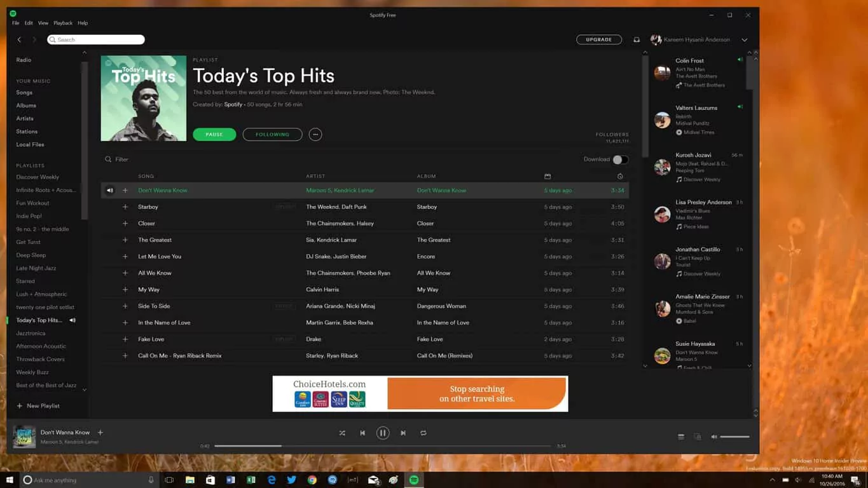Pause the currently playing track
Screen dimensions: 868x488
point(383,433)
